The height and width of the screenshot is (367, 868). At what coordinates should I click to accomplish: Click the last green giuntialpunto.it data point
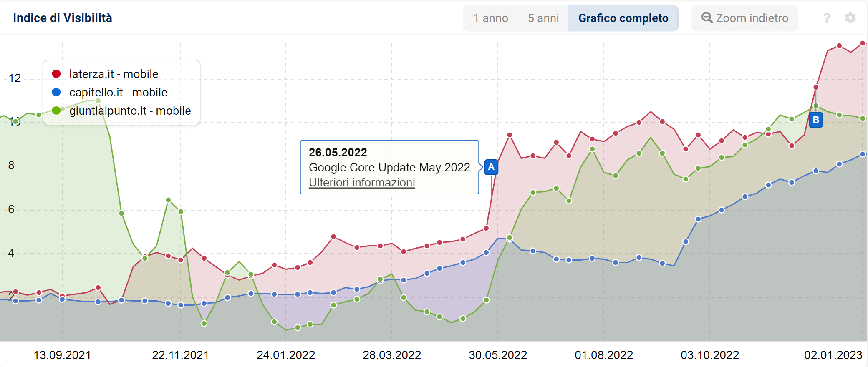point(863,118)
